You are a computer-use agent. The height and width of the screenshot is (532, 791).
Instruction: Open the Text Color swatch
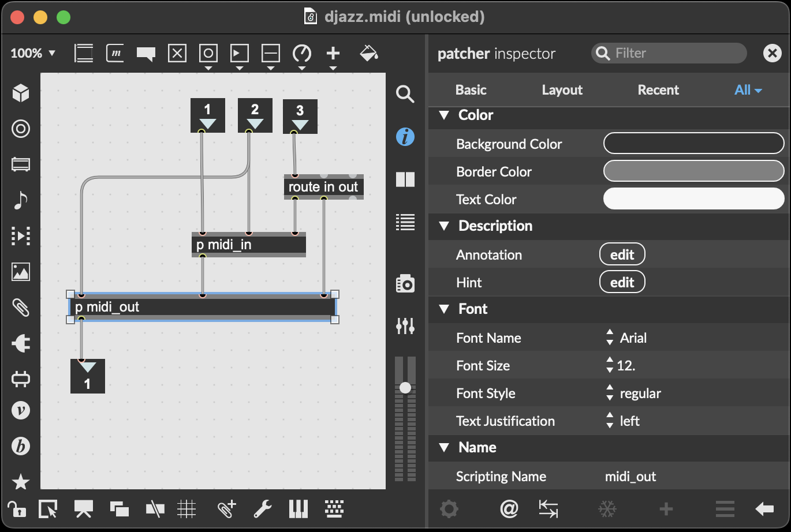693,199
